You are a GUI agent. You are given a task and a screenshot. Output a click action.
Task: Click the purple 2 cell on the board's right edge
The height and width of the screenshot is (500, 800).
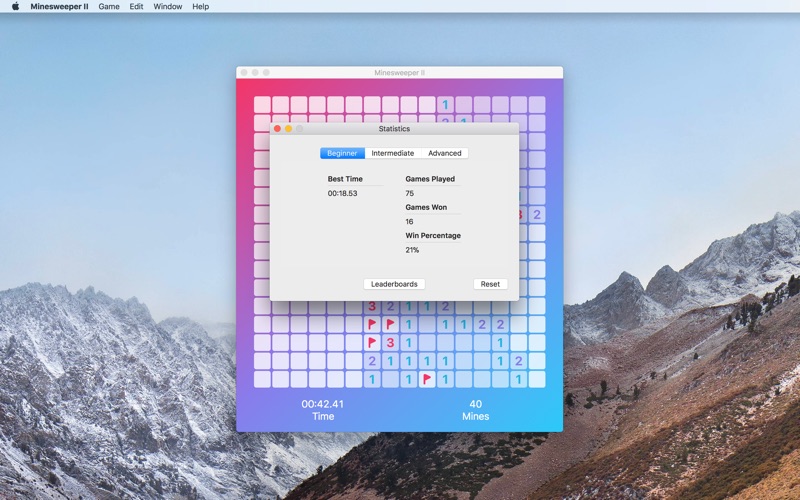[537, 215]
